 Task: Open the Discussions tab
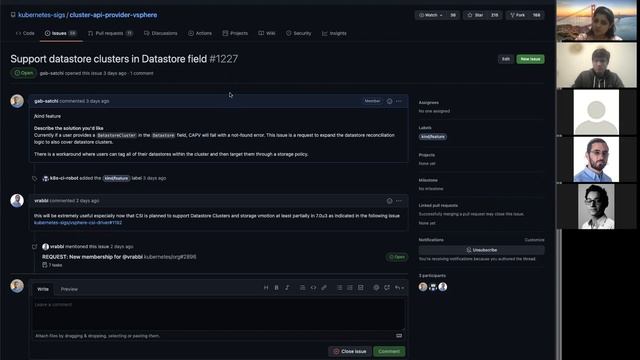pyautogui.click(x=161, y=33)
